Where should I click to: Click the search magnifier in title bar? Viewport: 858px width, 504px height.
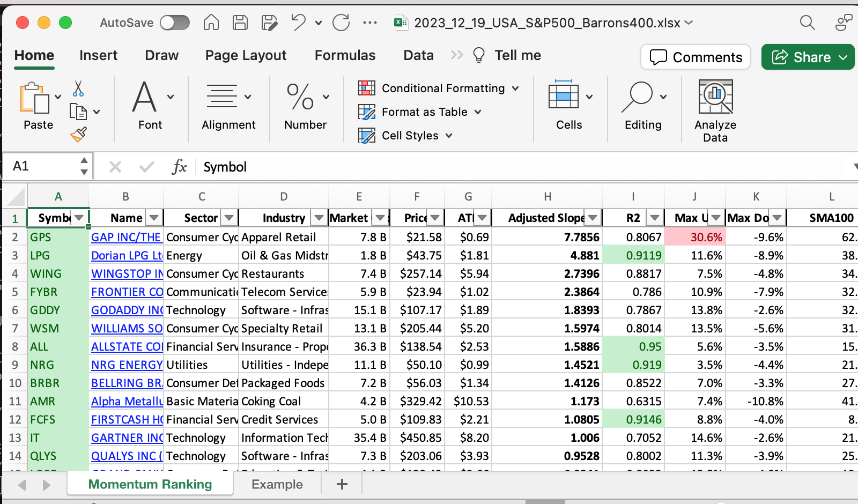(x=807, y=23)
